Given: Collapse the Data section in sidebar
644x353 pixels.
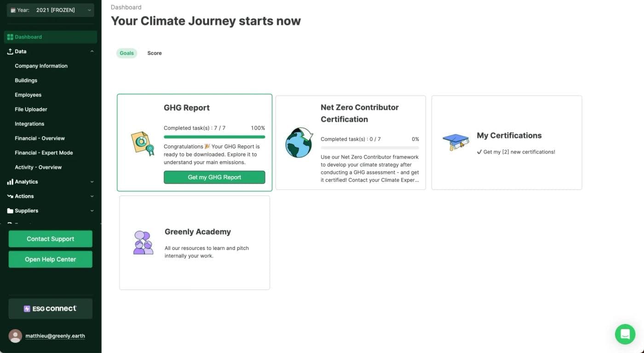Looking at the screenshot, I should tap(92, 51).
